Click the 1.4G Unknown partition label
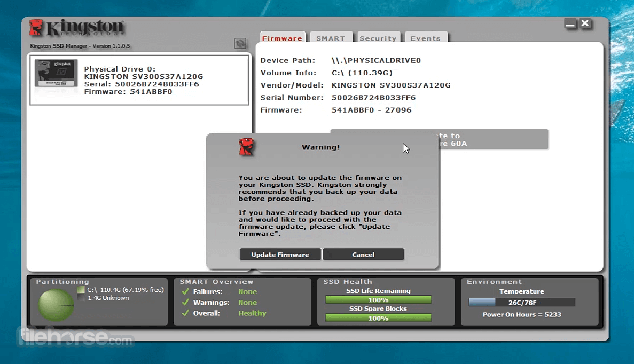This screenshot has height=364, width=634. (x=108, y=298)
